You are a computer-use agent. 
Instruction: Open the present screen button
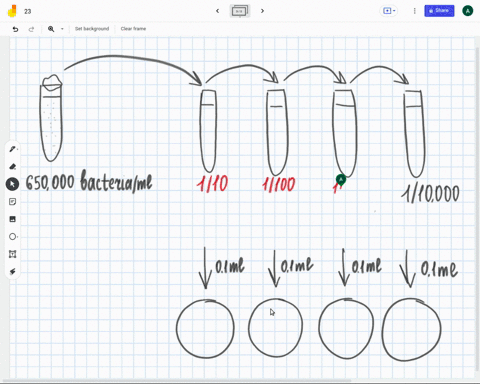point(387,11)
